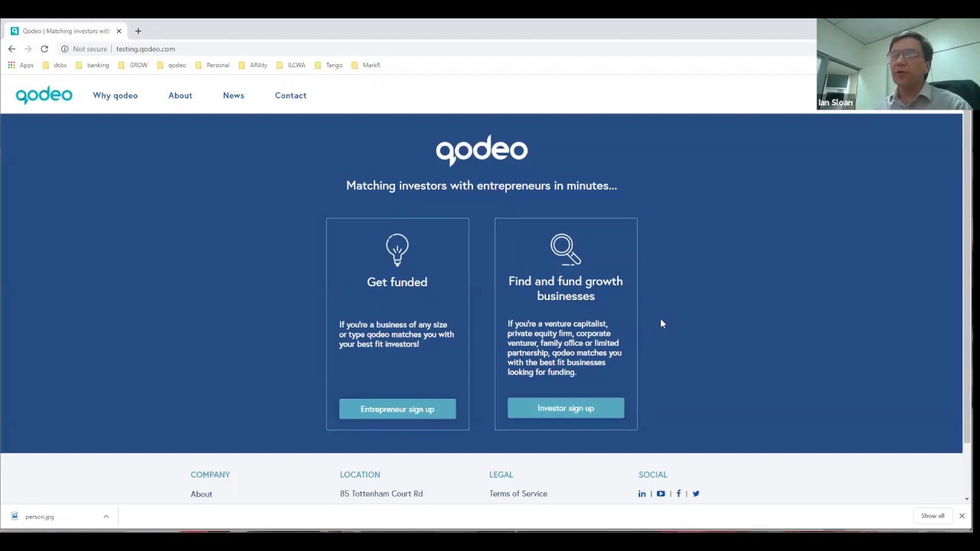Open the ARility bookmark folder
Image resolution: width=980 pixels, height=551 pixels.
[253, 65]
